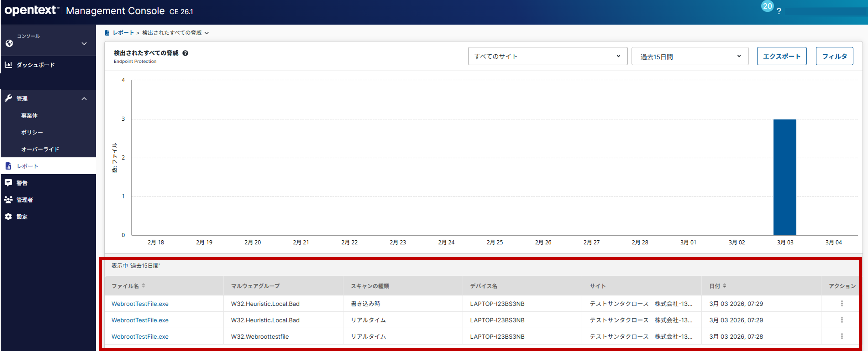Click the エクスポート button
868x351 pixels.
(x=781, y=56)
